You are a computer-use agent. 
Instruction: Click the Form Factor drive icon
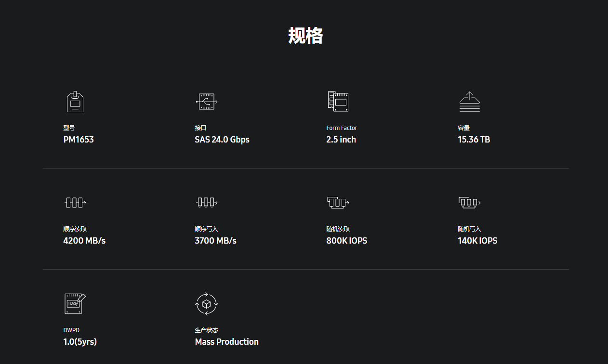(338, 102)
